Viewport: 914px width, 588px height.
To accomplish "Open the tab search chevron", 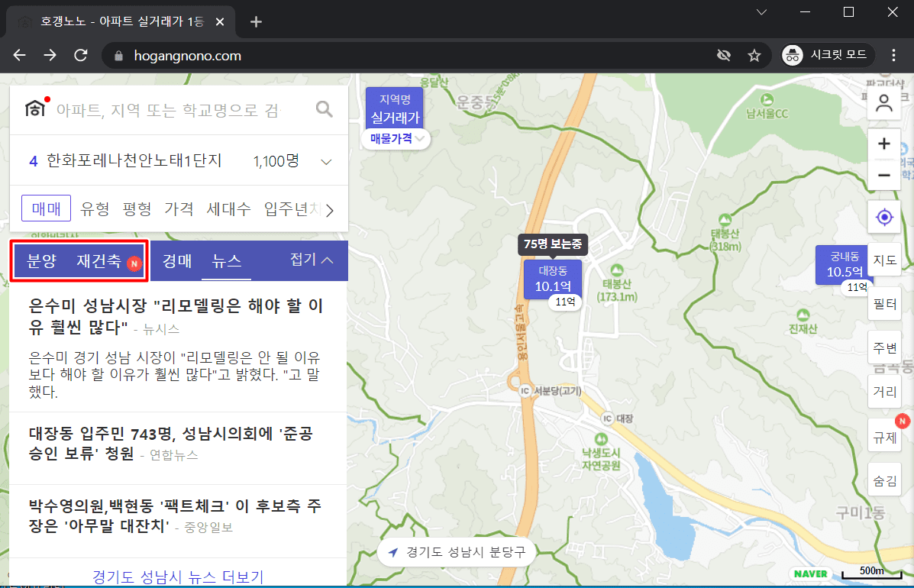I will click(761, 11).
